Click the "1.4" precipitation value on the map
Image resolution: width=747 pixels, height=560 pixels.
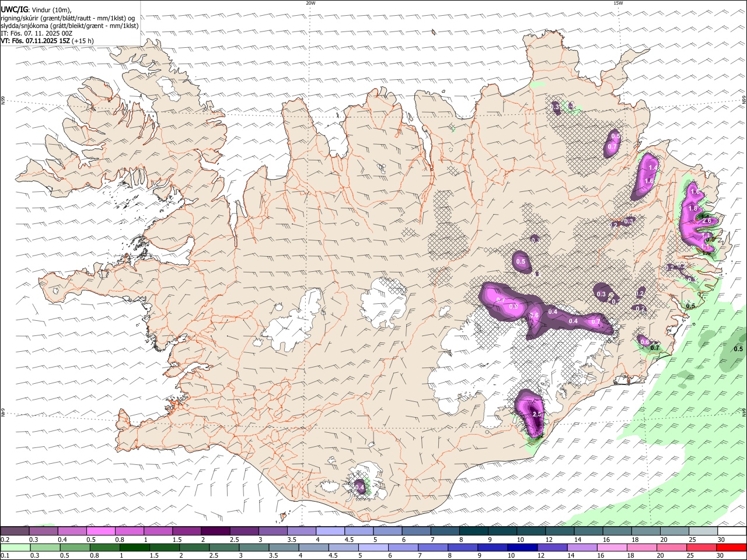click(x=653, y=167)
